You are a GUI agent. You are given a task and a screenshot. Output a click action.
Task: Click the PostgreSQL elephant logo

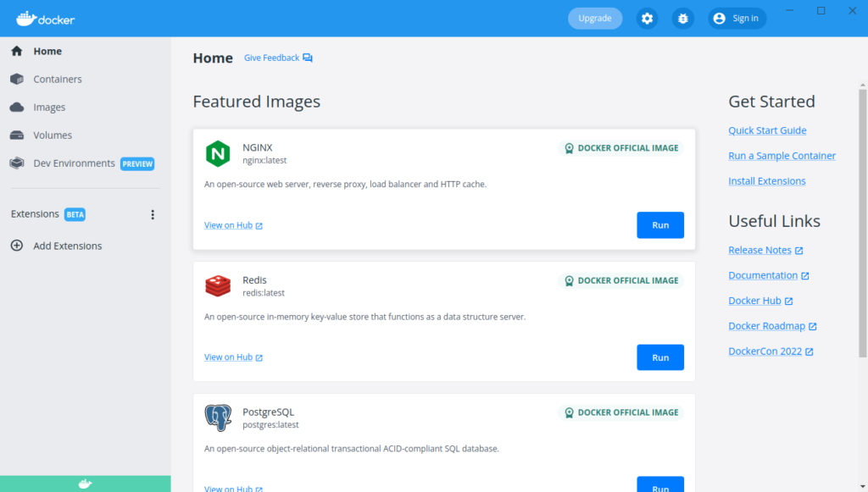[x=218, y=417]
